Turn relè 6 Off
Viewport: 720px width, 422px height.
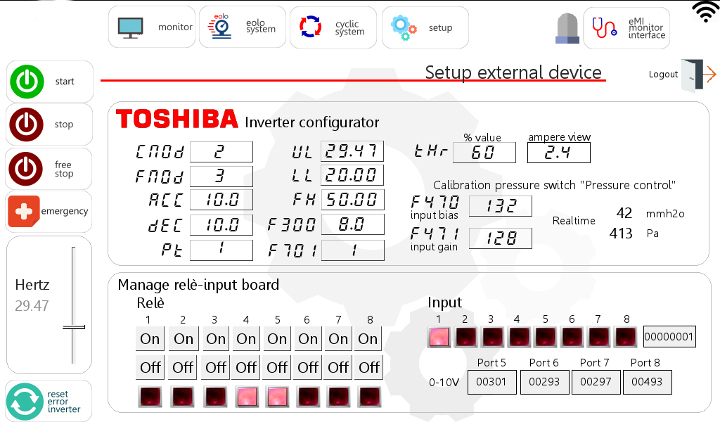coord(308,367)
